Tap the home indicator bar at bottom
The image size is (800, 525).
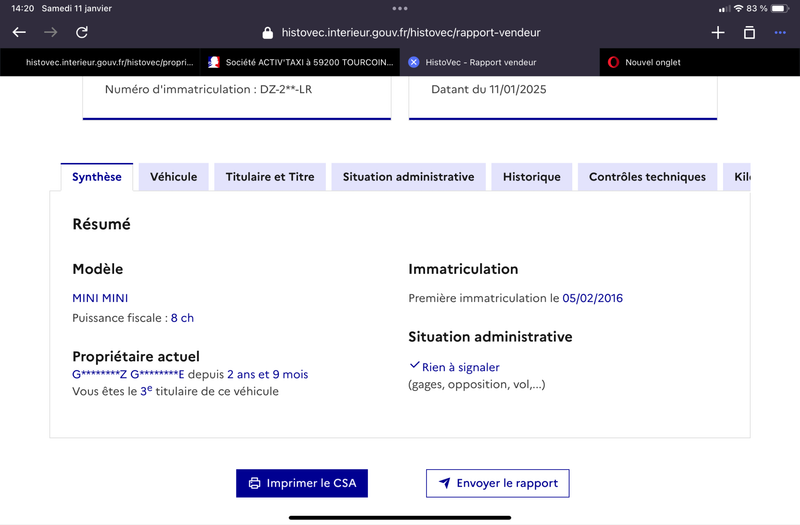(x=400, y=518)
